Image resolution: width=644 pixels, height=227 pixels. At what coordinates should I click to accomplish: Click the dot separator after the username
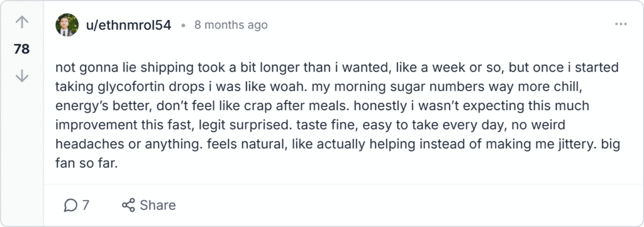tap(183, 26)
